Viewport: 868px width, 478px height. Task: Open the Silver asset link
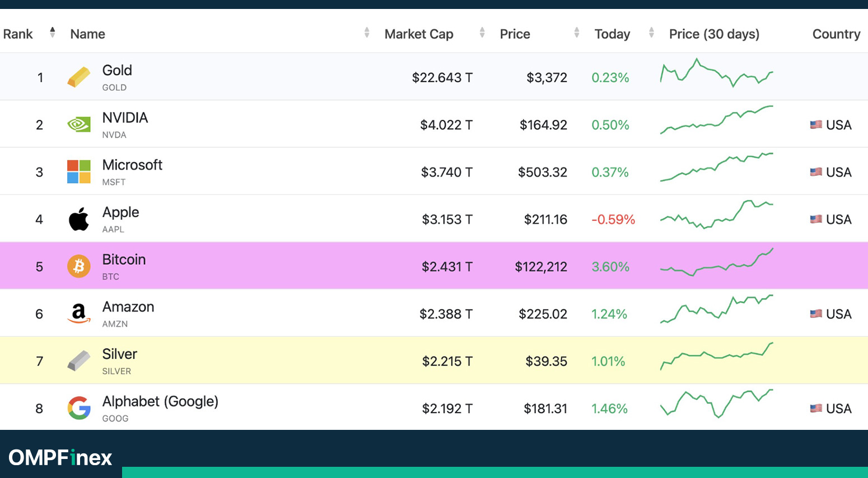pyautogui.click(x=119, y=354)
